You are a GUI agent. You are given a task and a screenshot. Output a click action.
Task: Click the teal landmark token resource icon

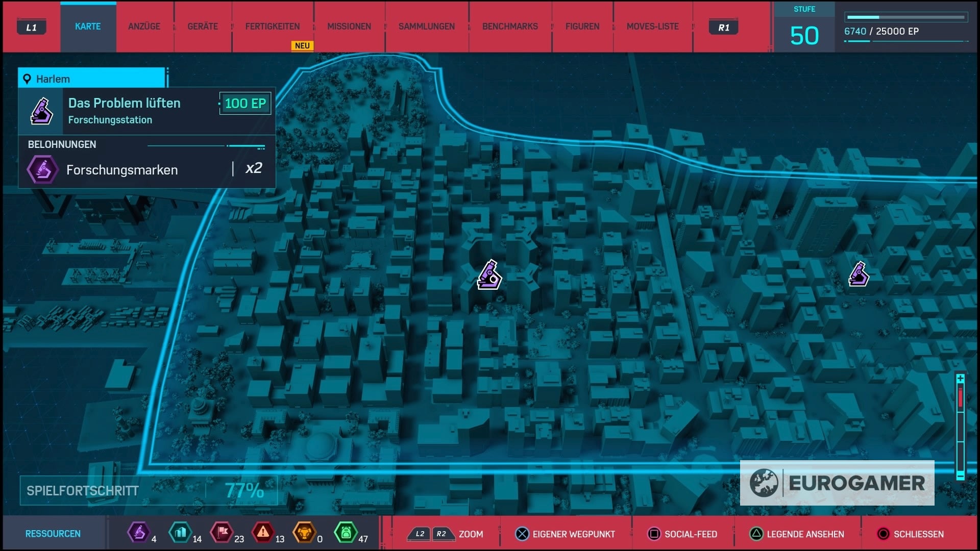pyautogui.click(x=180, y=533)
